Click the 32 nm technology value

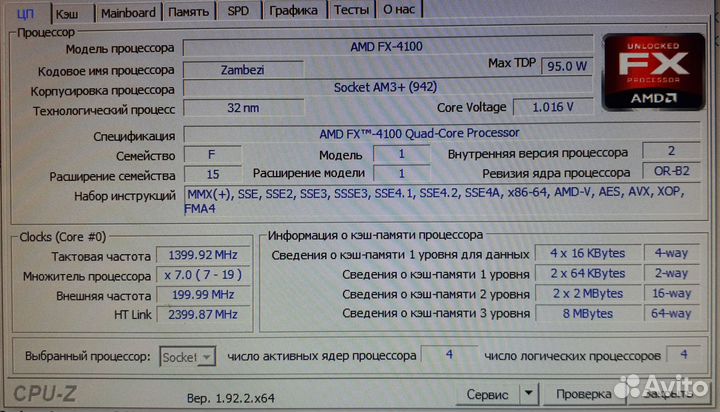coord(243,108)
